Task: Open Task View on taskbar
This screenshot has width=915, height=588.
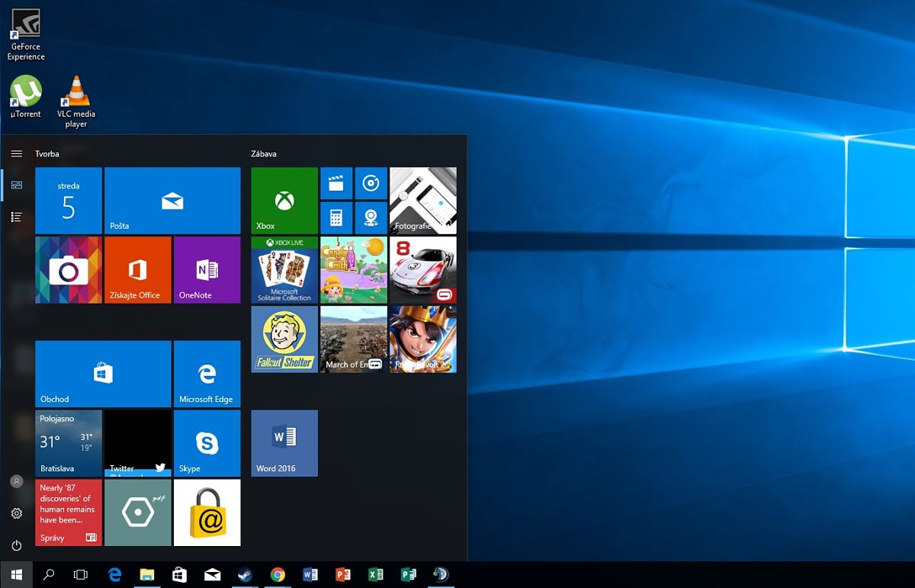Action: coord(81,575)
